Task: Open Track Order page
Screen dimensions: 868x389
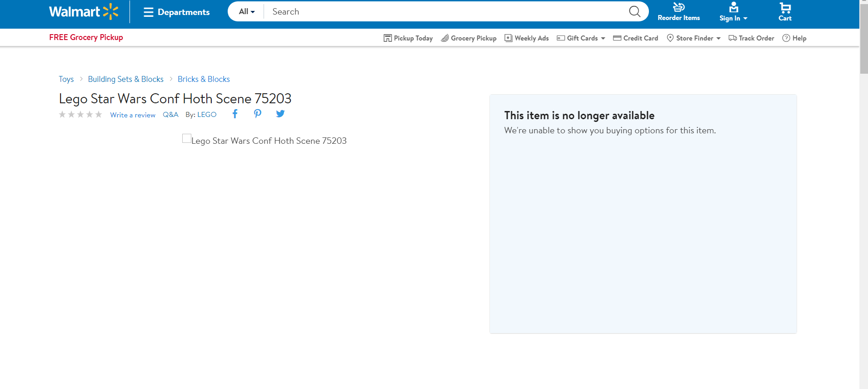Action: click(x=751, y=38)
